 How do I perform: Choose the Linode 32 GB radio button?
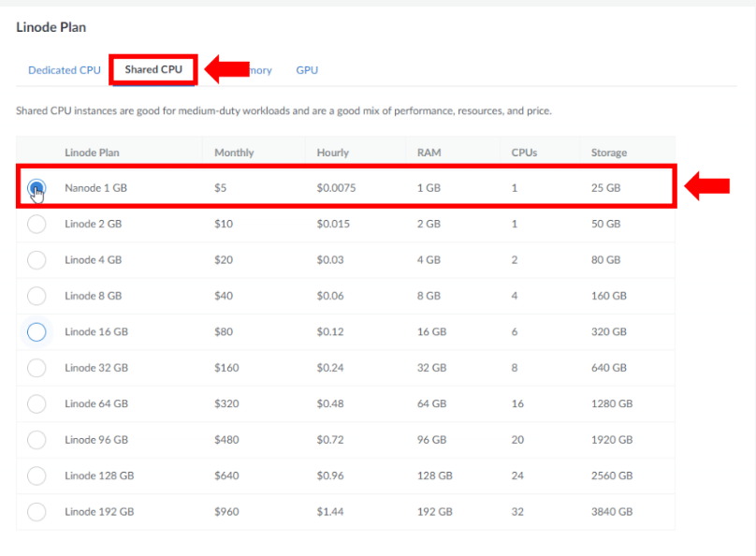tap(36, 368)
